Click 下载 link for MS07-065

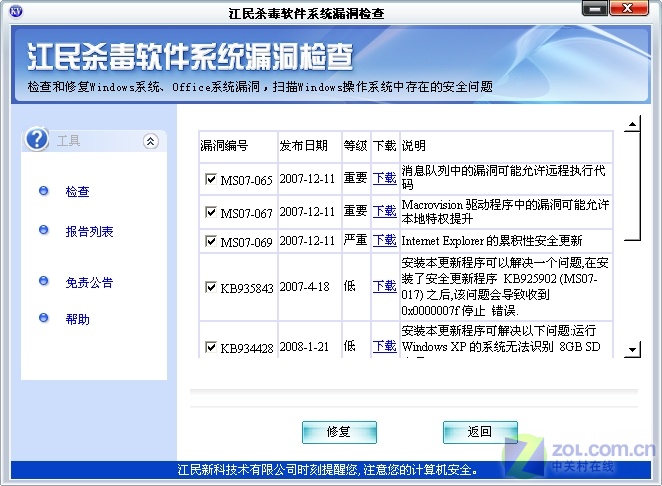coord(385,178)
